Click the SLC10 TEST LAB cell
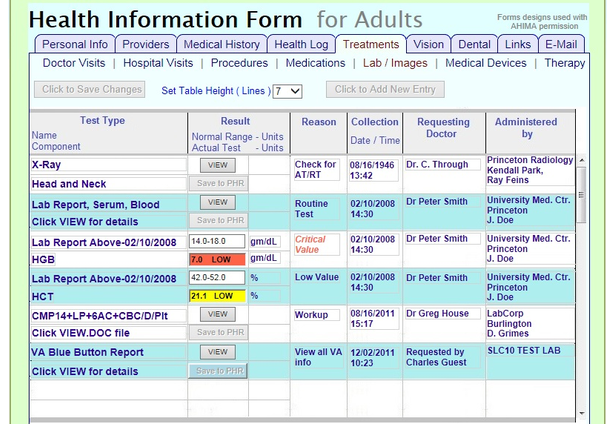 [x=530, y=351]
